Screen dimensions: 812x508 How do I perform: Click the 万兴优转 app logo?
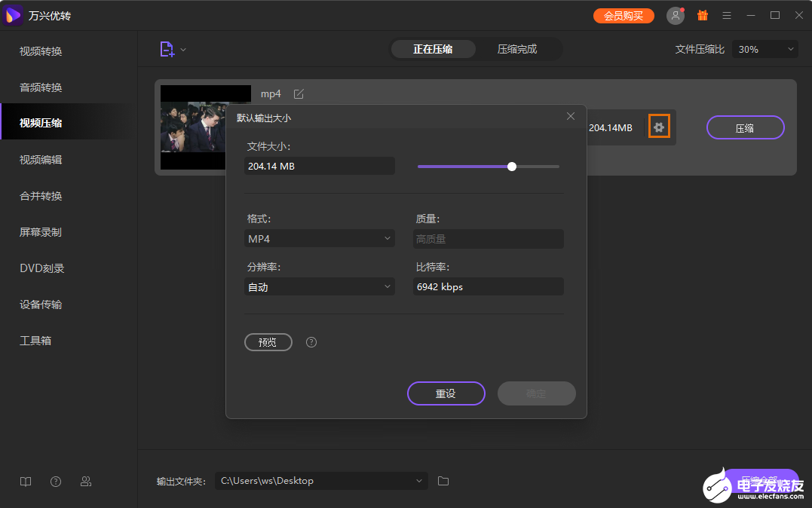coord(12,16)
